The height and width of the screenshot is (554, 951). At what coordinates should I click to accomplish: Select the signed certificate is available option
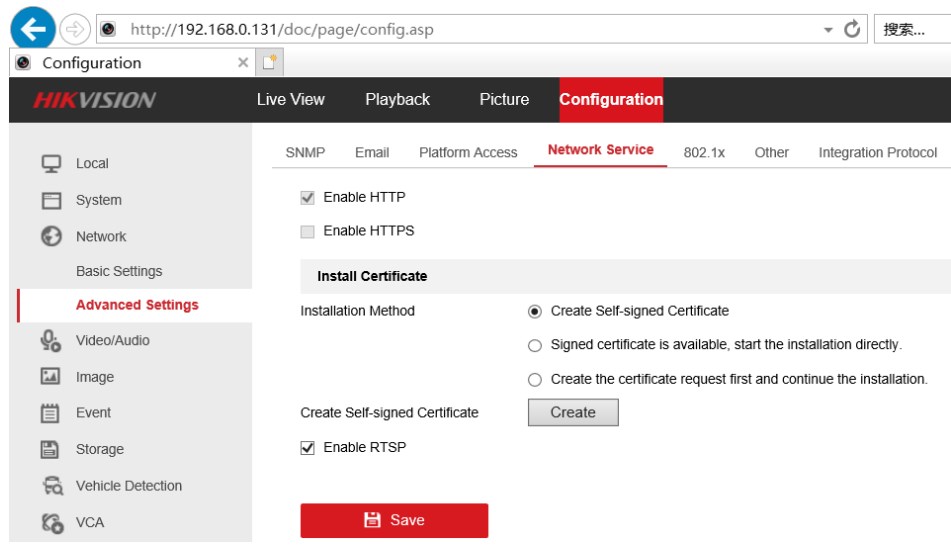tap(535, 345)
